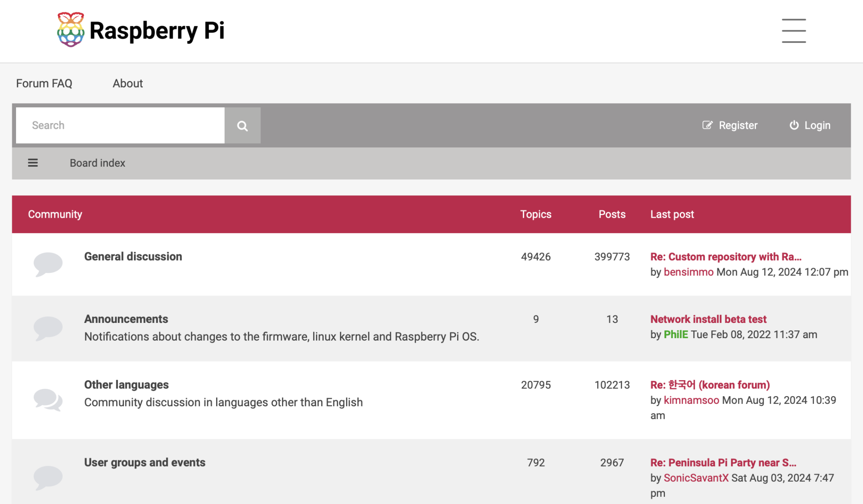Open the Korean forum last post
863x504 pixels.
pyautogui.click(x=710, y=385)
